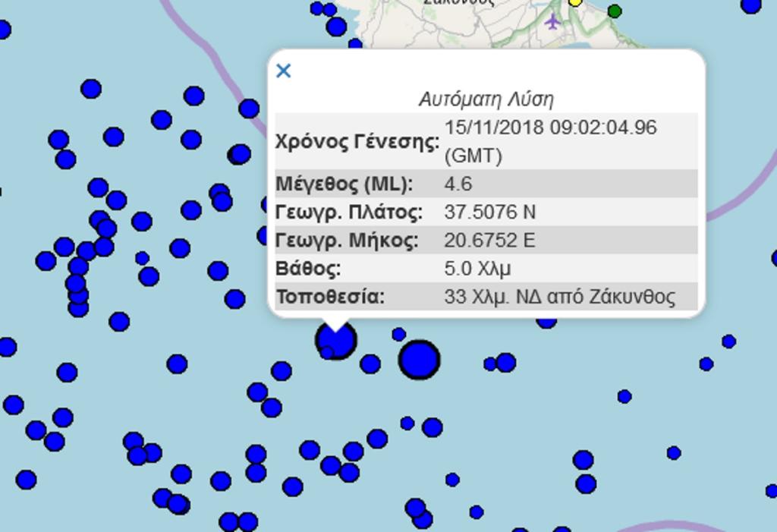Click the location text 33 Χλμ. ΝΔ από Ζάκυνθος

[x=559, y=296]
